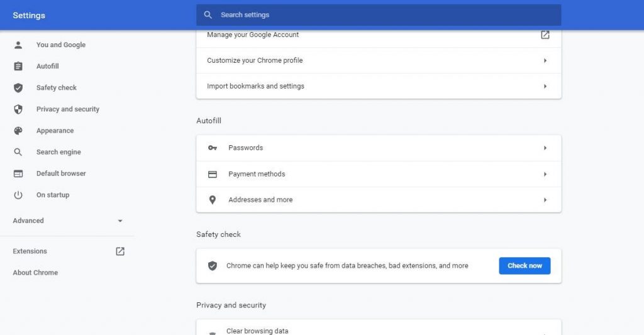Select Default browser in the sidebar
The width and height of the screenshot is (644, 335).
pos(61,173)
